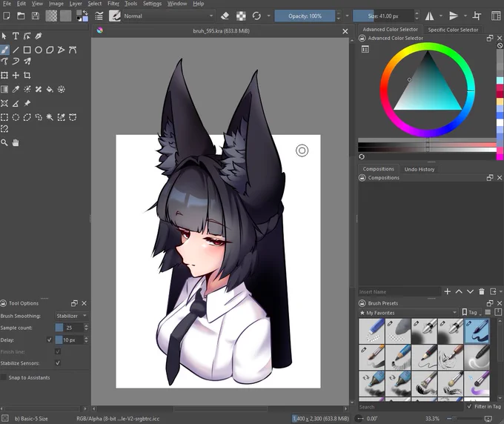504x424 pixels.
Task: Select the Transform tool
Action: pos(4,75)
